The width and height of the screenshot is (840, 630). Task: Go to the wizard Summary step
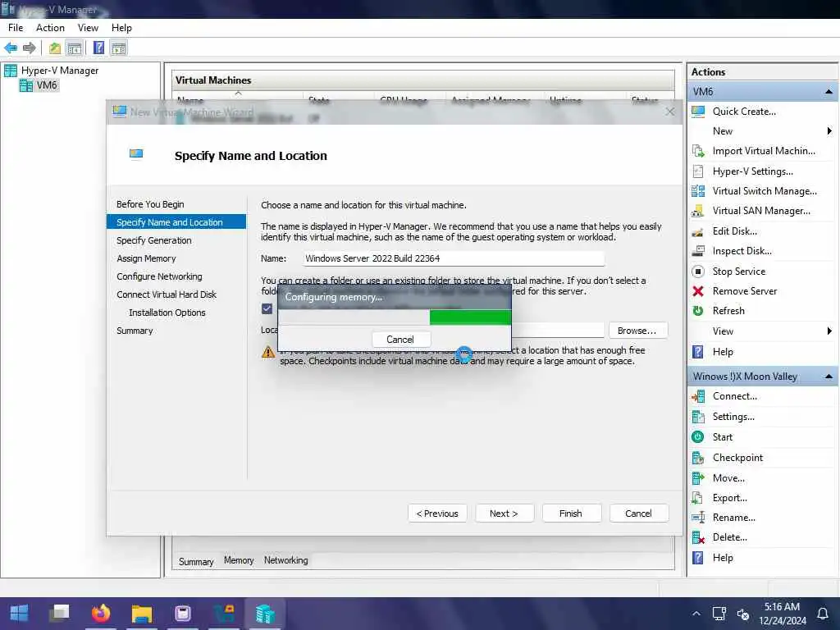coord(135,331)
